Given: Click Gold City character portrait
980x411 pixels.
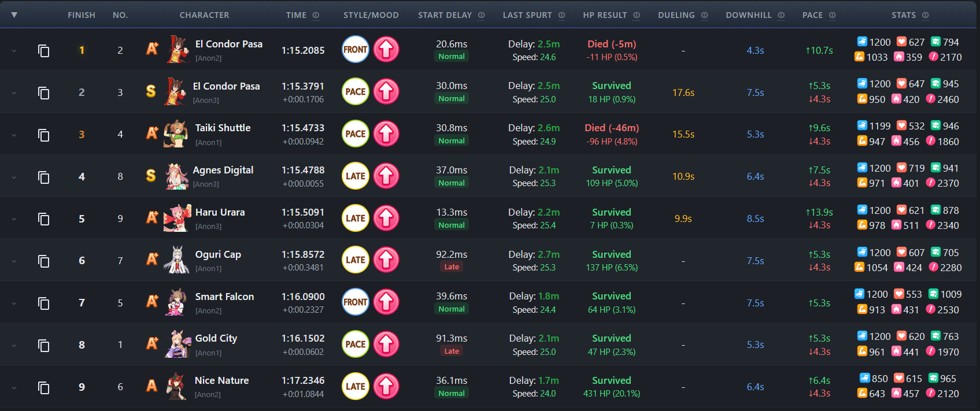Looking at the screenshot, I should [176, 344].
